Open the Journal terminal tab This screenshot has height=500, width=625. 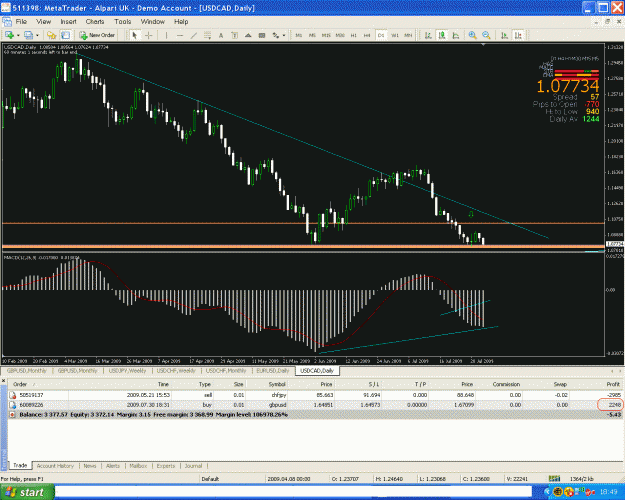tap(193, 466)
